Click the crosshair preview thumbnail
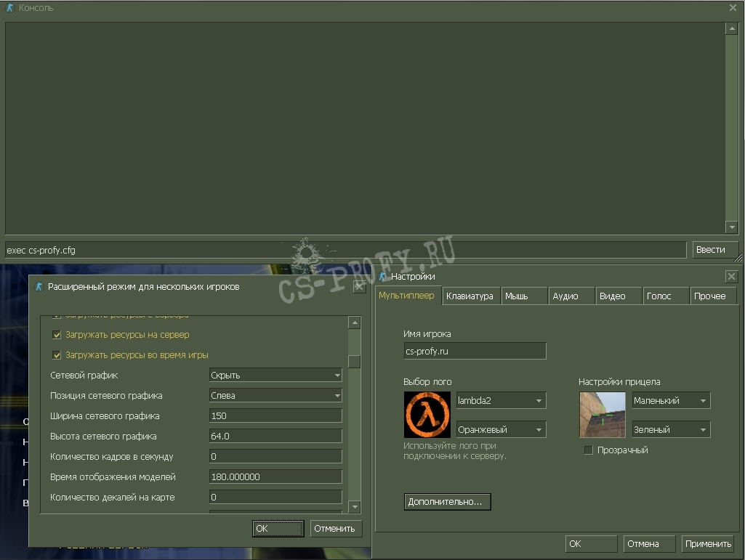The width and height of the screenshot is (745, 560). pyautogui.click(x=603, y=415)
